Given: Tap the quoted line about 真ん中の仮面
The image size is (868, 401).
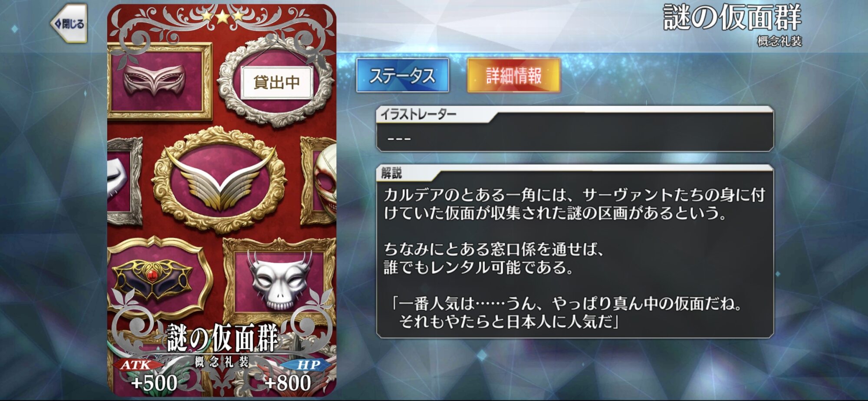Looking at the screenshot, I should 568,312.
